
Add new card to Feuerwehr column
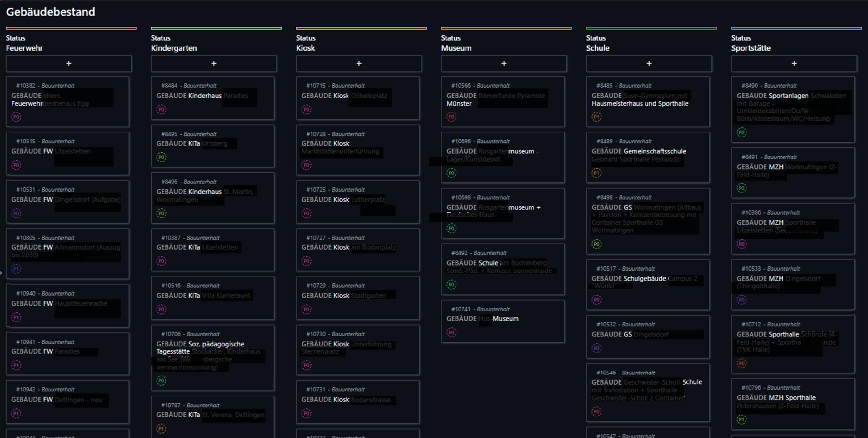[68, 63]
